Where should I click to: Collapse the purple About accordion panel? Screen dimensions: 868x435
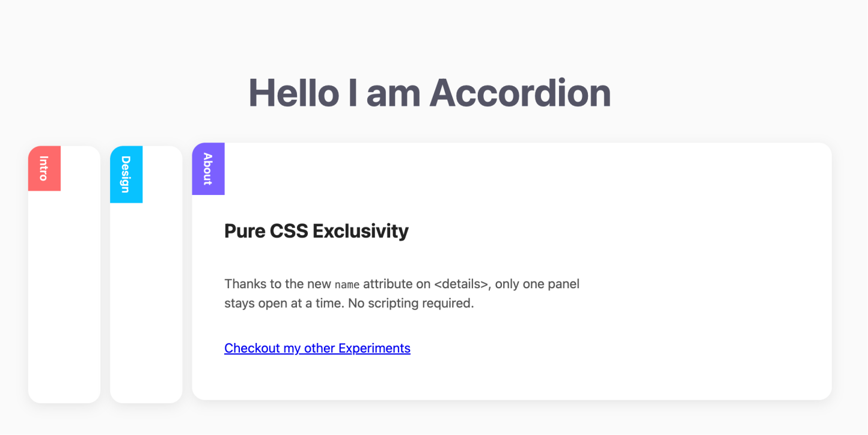[x=208, y=169]
